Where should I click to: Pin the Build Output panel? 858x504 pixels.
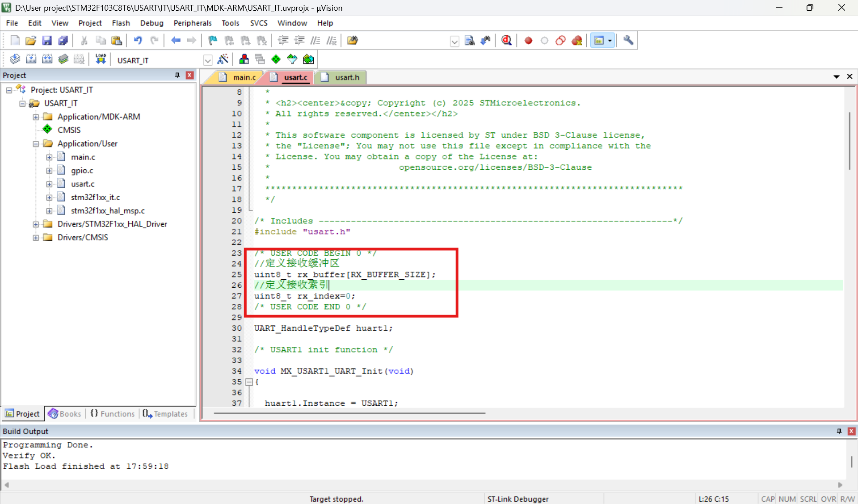coord(839,431)
